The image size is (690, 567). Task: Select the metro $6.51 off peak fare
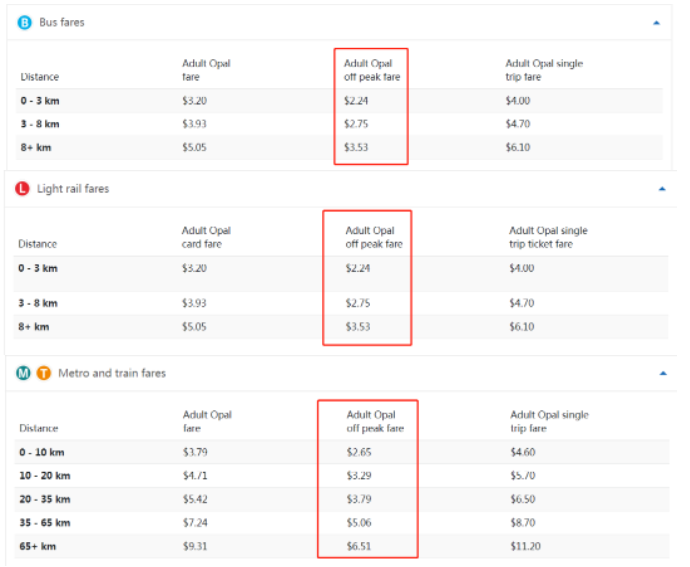tap(359, 546)
